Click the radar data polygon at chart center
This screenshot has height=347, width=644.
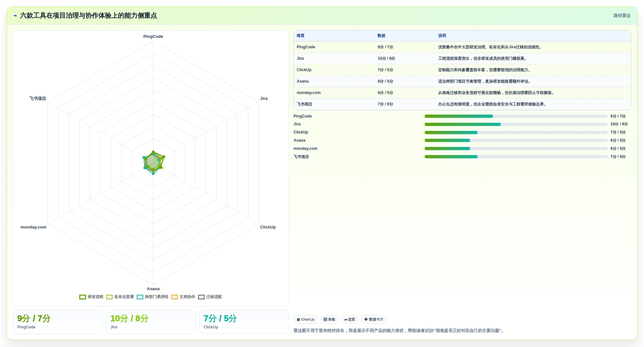(x=153, y=162)
